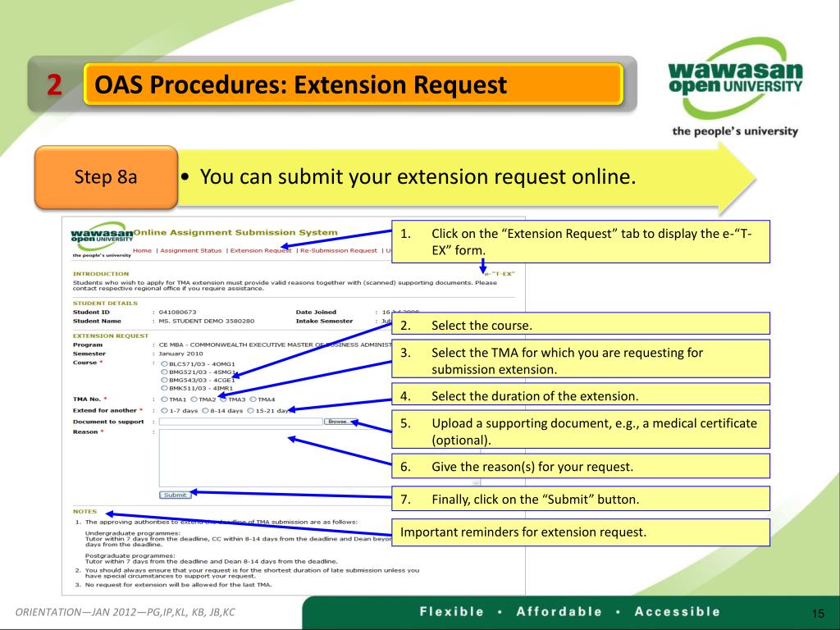
Task: Click the Wawasan Open University logo in the form header
Action: tap(102, 240)
